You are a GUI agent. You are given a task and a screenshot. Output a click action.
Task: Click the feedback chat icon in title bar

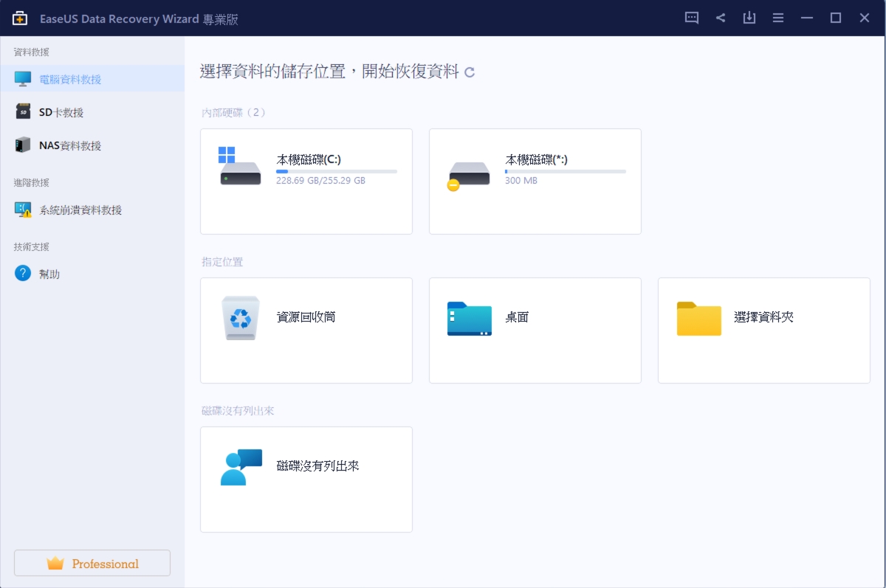(x=692, y=18)
